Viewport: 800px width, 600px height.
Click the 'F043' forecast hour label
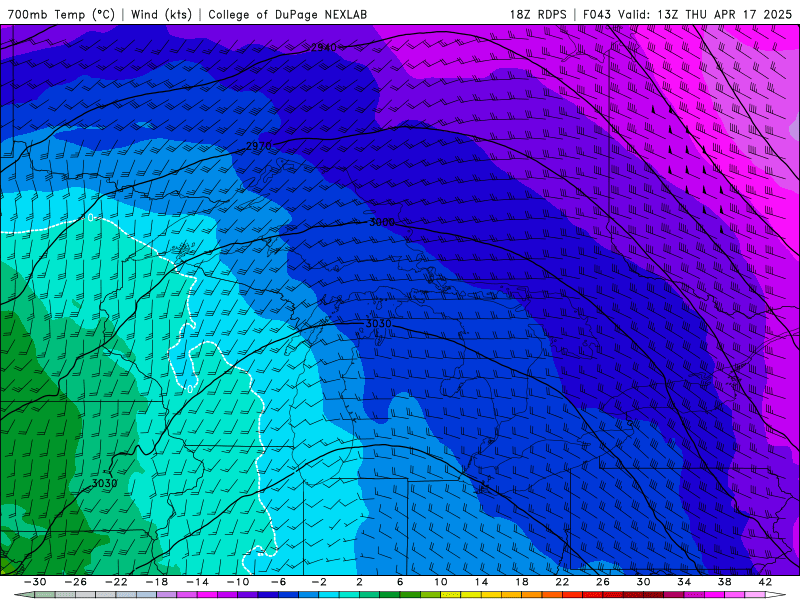coord(597,14)
